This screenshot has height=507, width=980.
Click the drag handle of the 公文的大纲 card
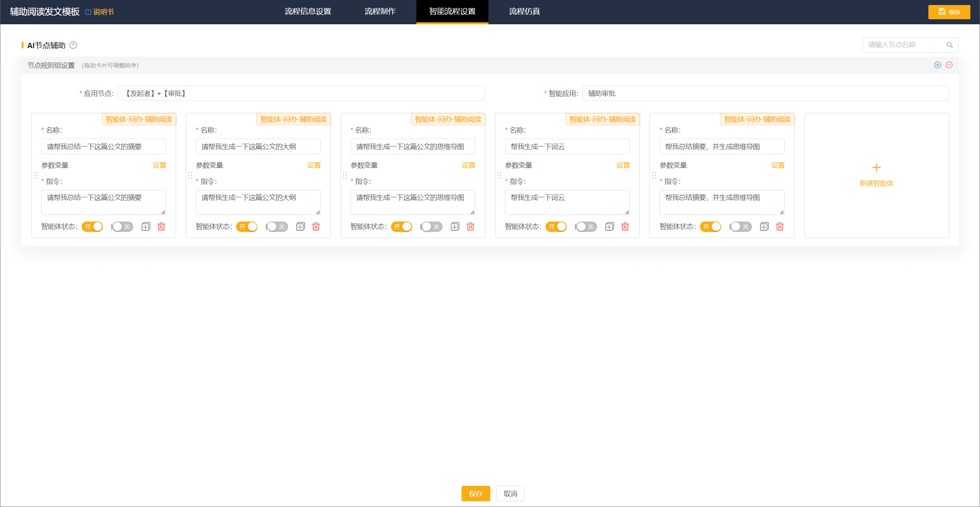point(190,176)
